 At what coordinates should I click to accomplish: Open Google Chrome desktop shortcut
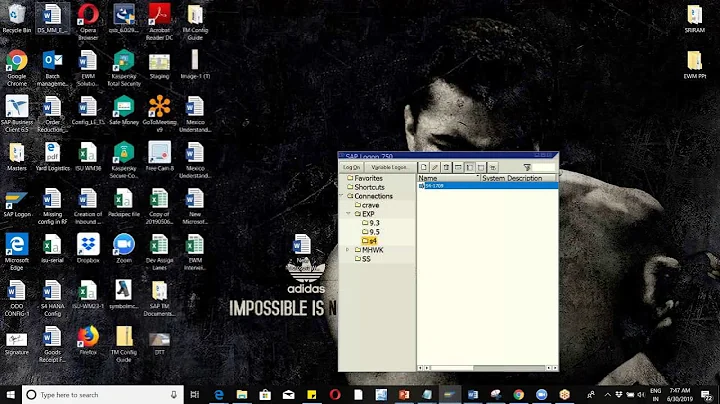17,68
